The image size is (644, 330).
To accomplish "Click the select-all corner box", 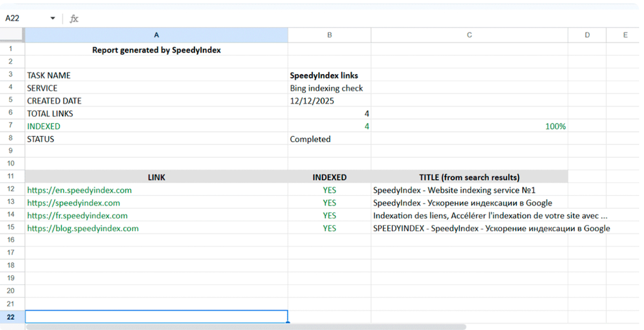I will 12,35.
